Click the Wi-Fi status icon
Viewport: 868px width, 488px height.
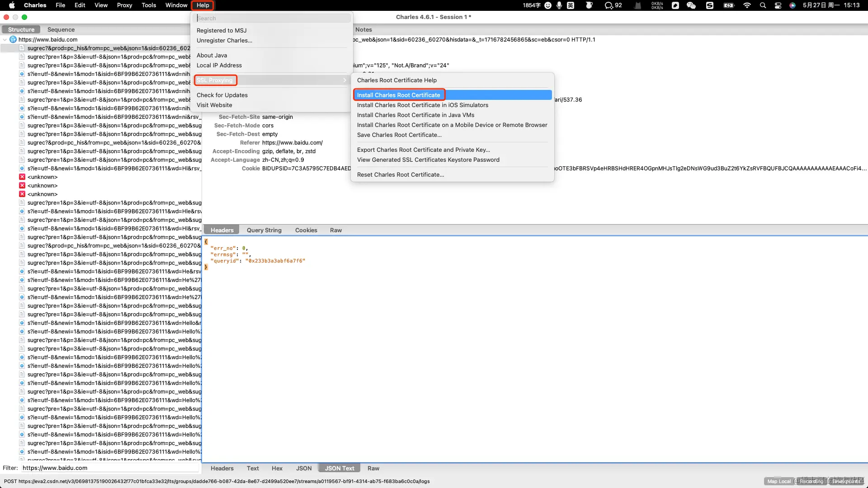click(x=747, y=5)
